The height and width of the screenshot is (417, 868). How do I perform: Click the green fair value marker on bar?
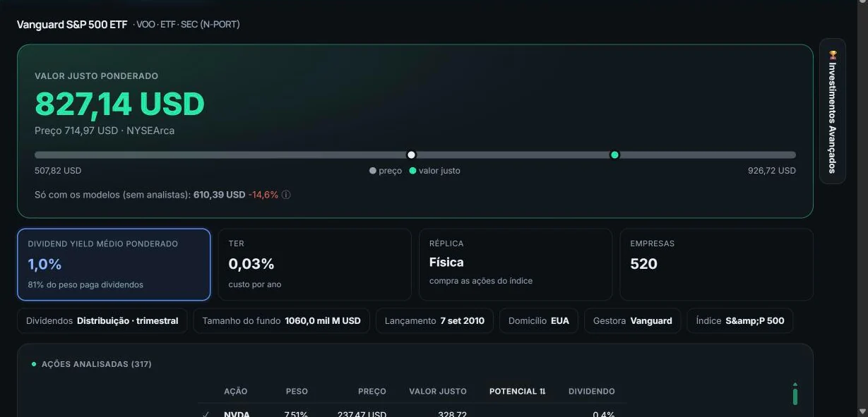pyautogui.click(x=614, y=155)
